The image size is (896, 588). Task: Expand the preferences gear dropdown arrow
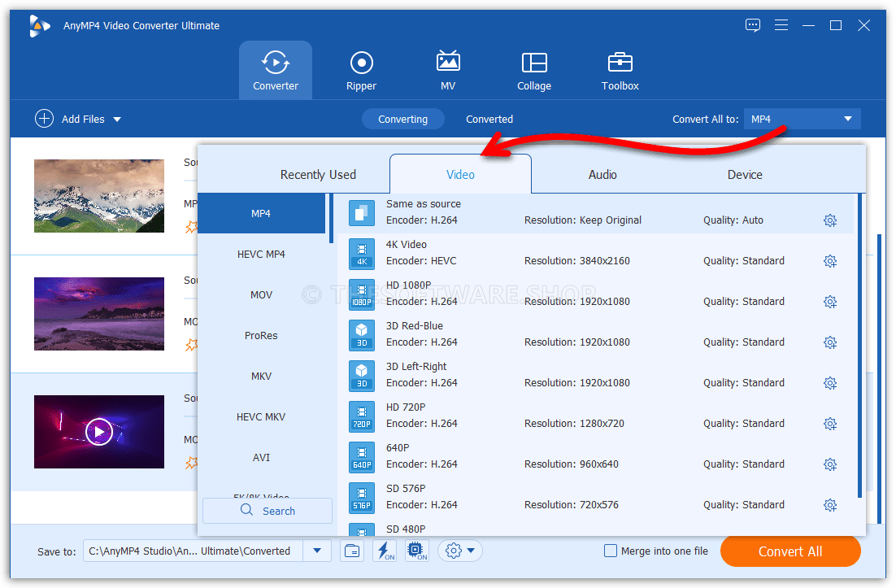(471, 551)
